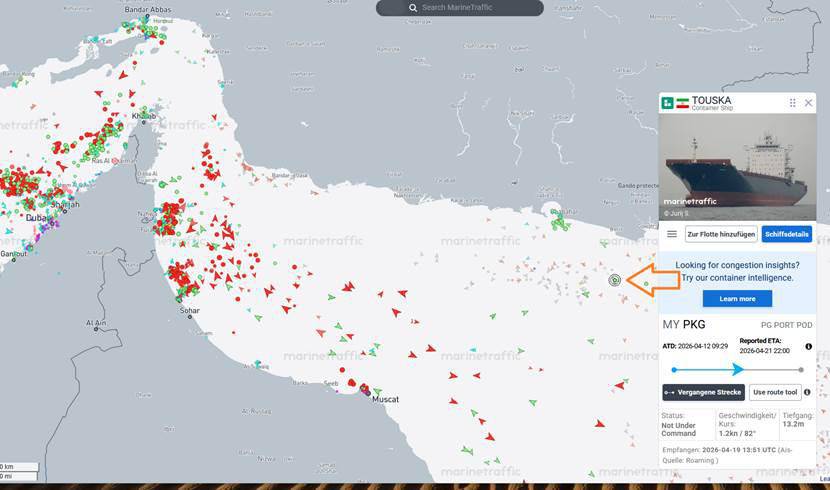The image size is (830, 490).
Task: Click the MY PKG departure port label
Action: (684, 324)
